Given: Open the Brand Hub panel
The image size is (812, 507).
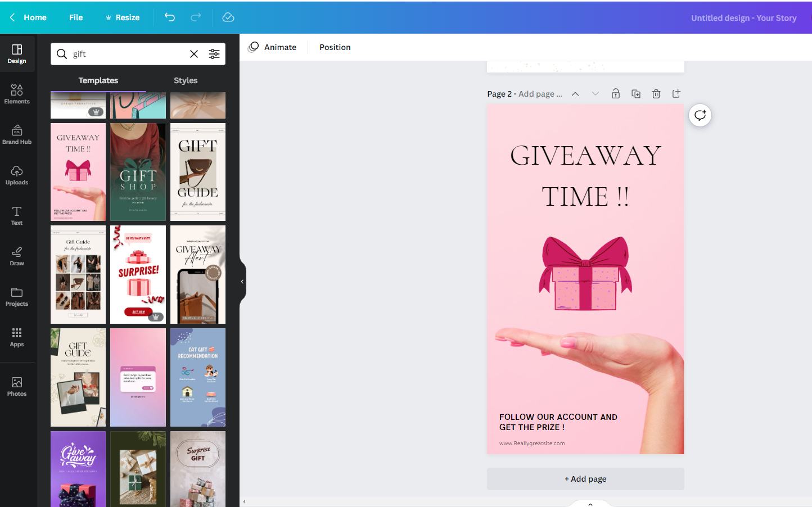Looking at the screenshot, I should [x=17, y=135].
